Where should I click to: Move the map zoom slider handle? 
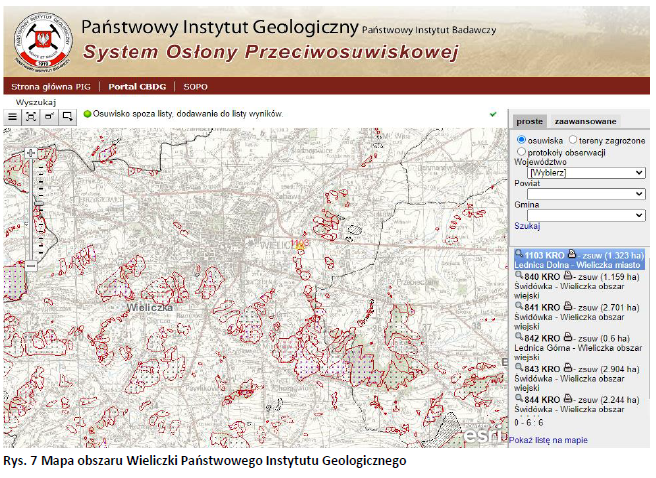point(39,202)
